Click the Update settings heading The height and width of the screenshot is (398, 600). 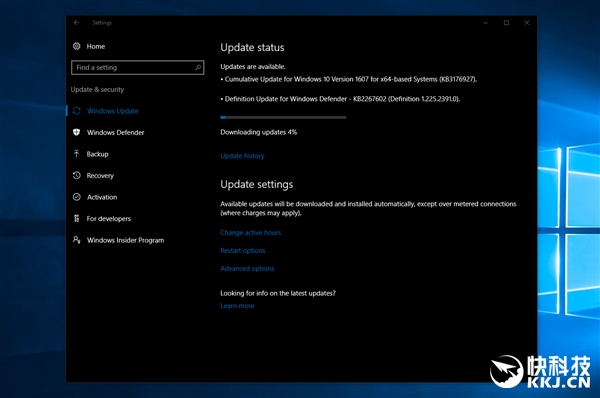pyautogui.click(x=257, y=184)
